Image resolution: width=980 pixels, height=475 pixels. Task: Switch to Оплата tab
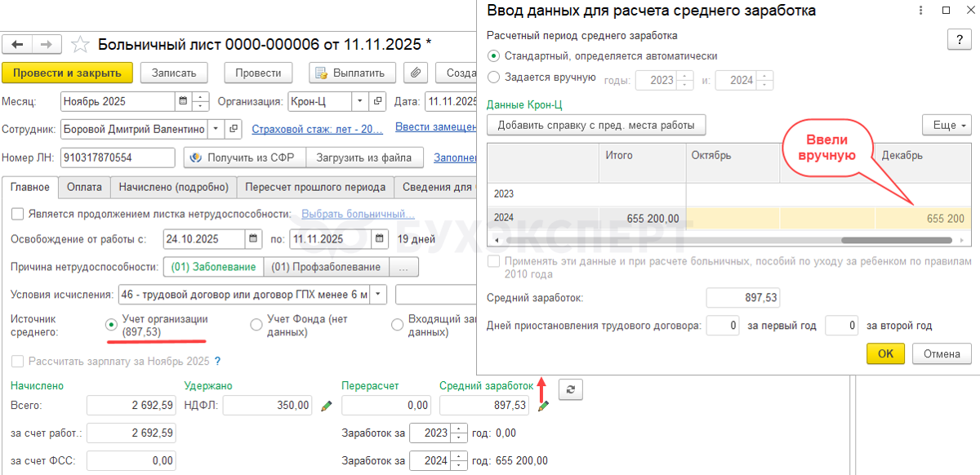pyautogui.click(x=85, y=187)
